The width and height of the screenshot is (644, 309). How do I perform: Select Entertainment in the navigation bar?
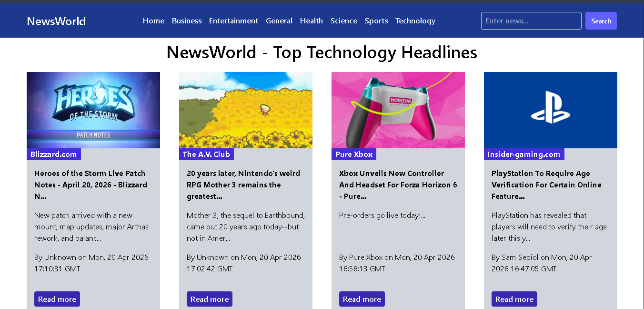[x=233, y=21]
